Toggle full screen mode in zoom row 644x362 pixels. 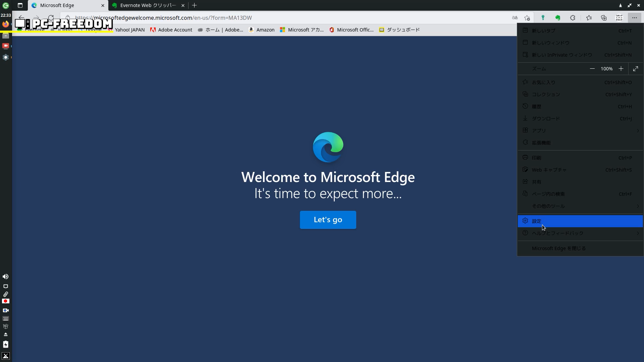(x=635, y=69)
